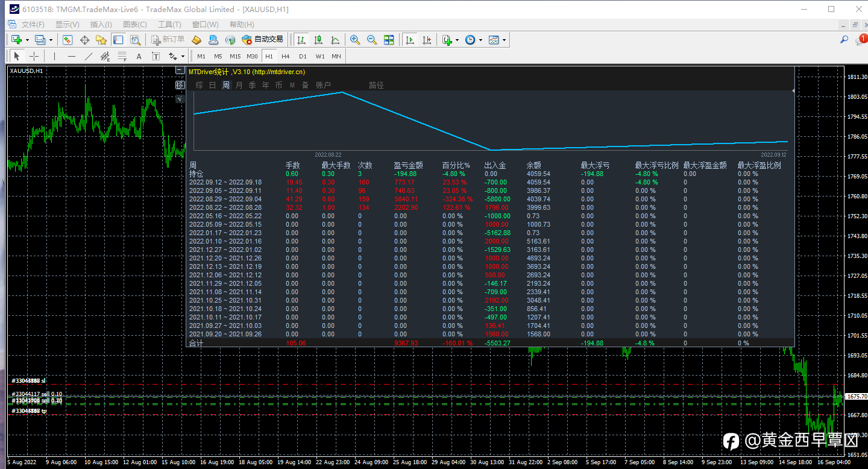
Task: Expand the new chart dropdown arrow
Action: pos(27,40)
